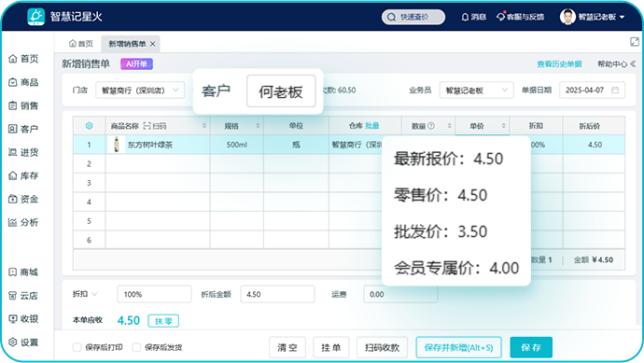Open 资金 in the sidebar
644x363 pixels.
(24, 199)
